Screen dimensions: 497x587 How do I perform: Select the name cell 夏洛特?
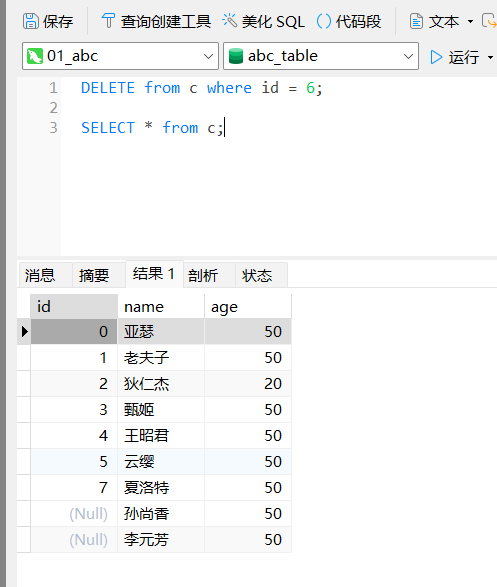(161, 488)
